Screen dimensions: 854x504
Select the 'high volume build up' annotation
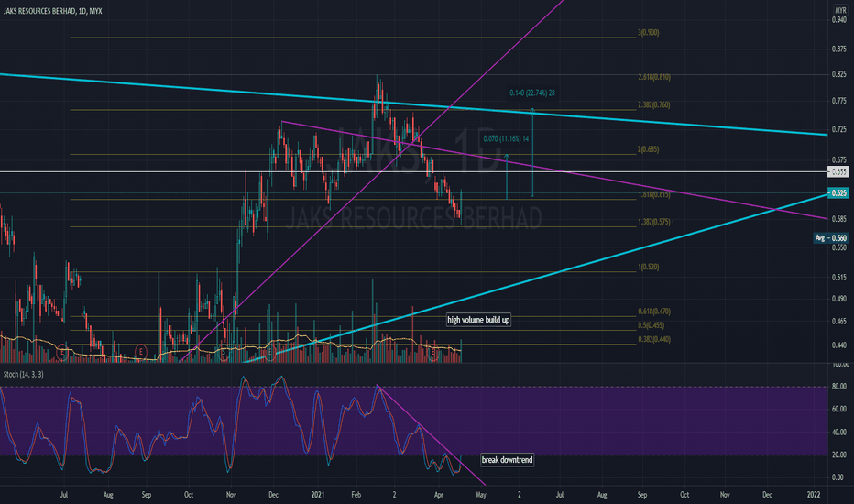(x=478, y=320)
